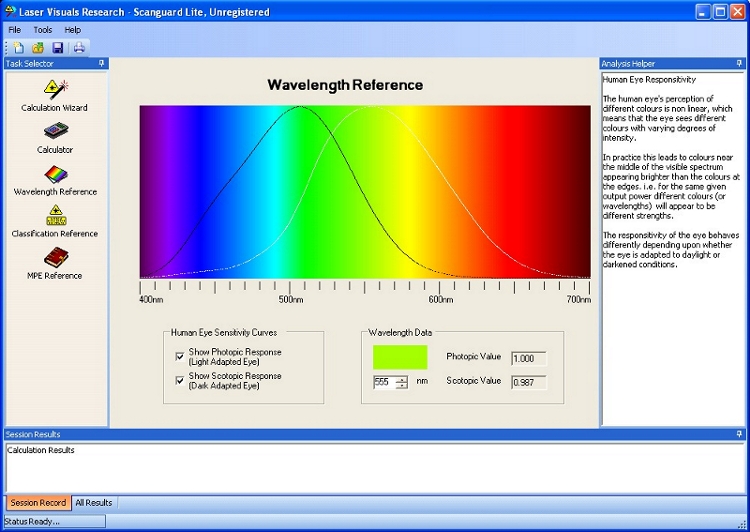Open the Tools menu

43,30
